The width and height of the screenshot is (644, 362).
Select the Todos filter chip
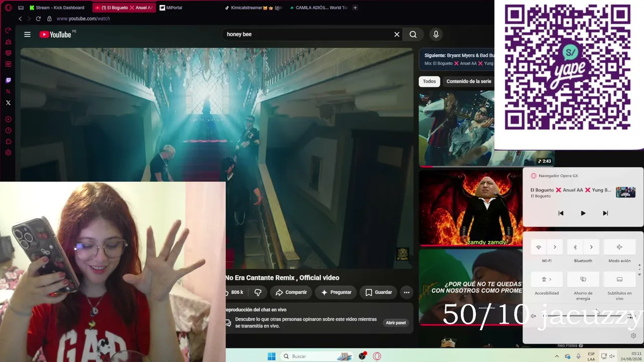click(x=429, y=81)
